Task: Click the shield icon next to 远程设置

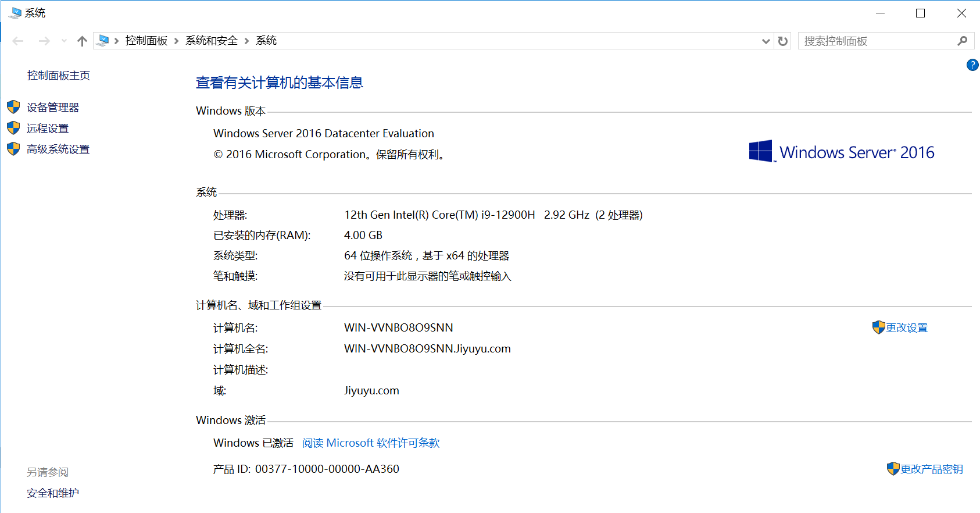Action: [13, 128]
